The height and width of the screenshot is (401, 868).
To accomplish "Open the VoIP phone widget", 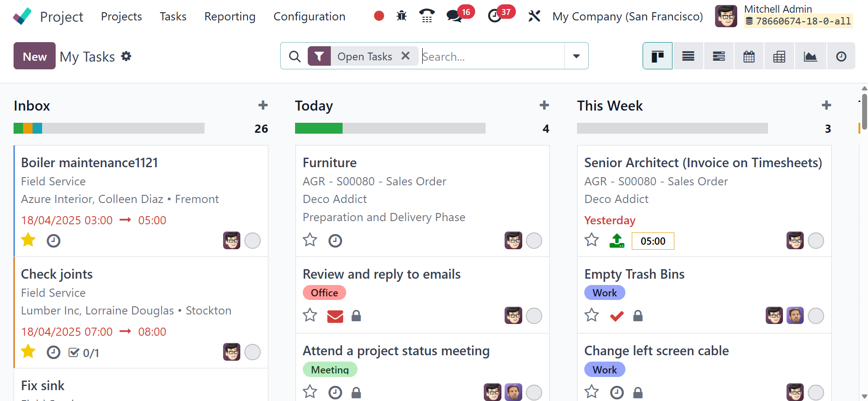I will [x=427, y=16].
